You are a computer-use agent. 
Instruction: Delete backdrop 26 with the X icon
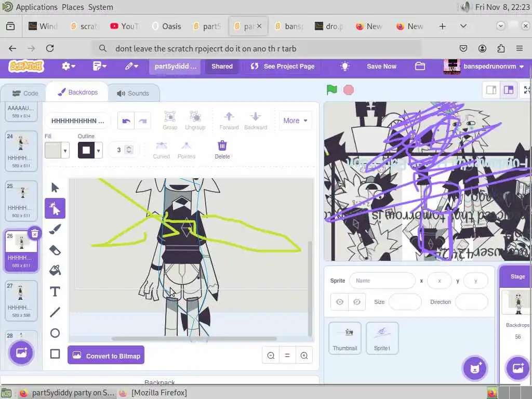click(35, 233)
